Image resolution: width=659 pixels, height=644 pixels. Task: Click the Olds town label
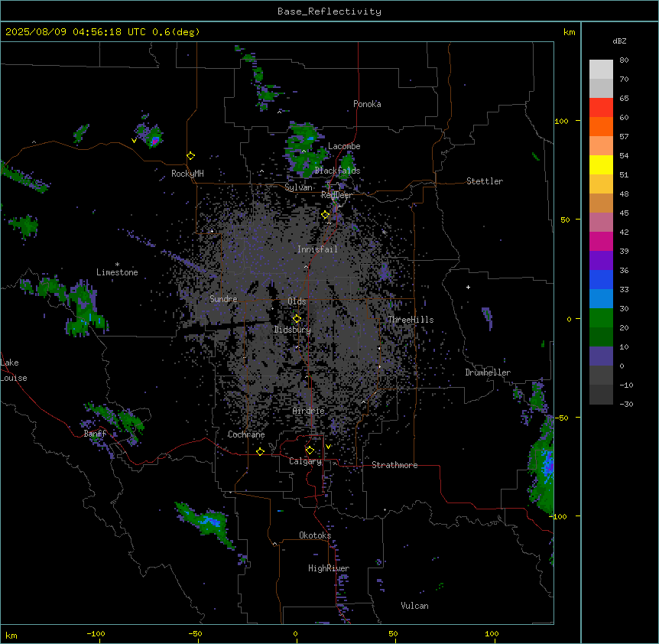(297, 301)
